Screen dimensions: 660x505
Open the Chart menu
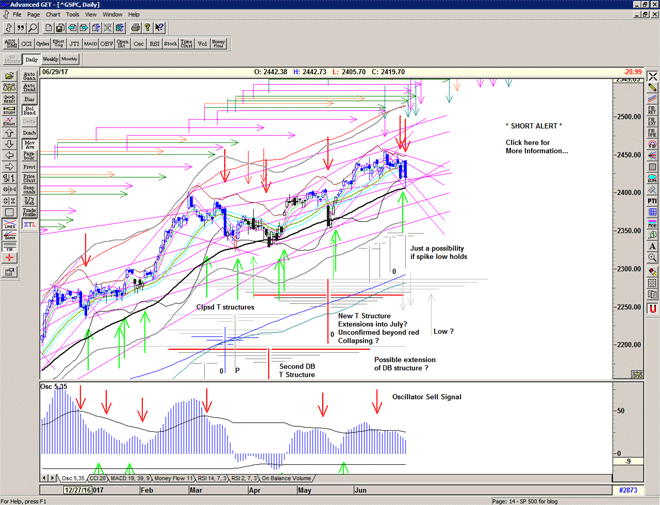click(x=53, y=15)
